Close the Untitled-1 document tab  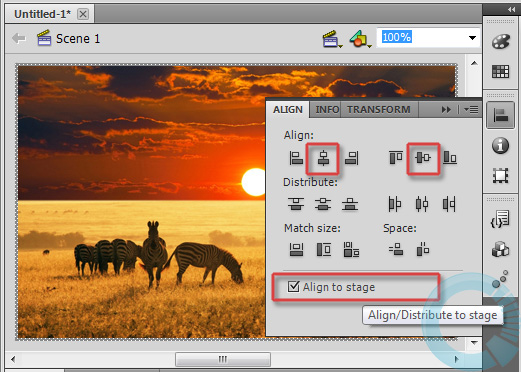pos(83,14)
